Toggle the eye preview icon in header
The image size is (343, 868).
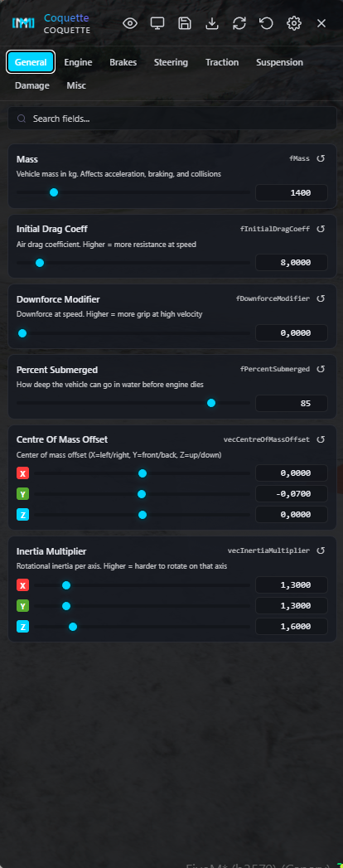click(130, 23)
